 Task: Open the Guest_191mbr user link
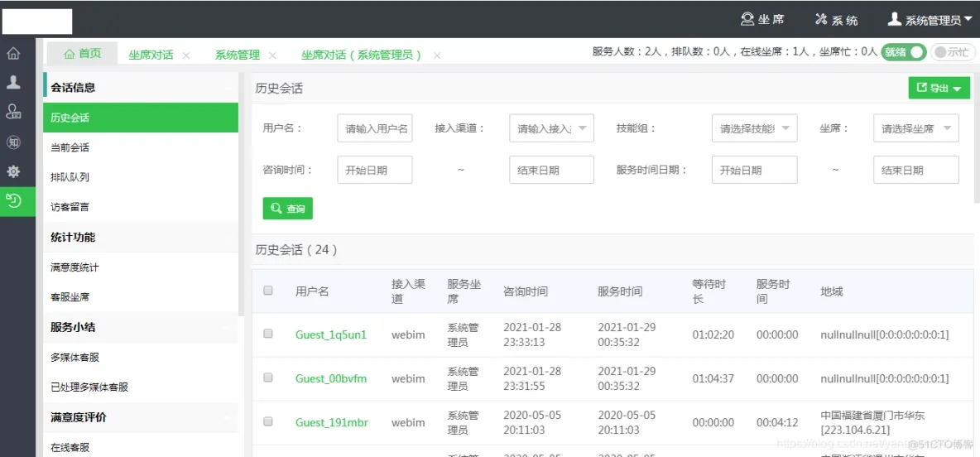click(331, 422)
